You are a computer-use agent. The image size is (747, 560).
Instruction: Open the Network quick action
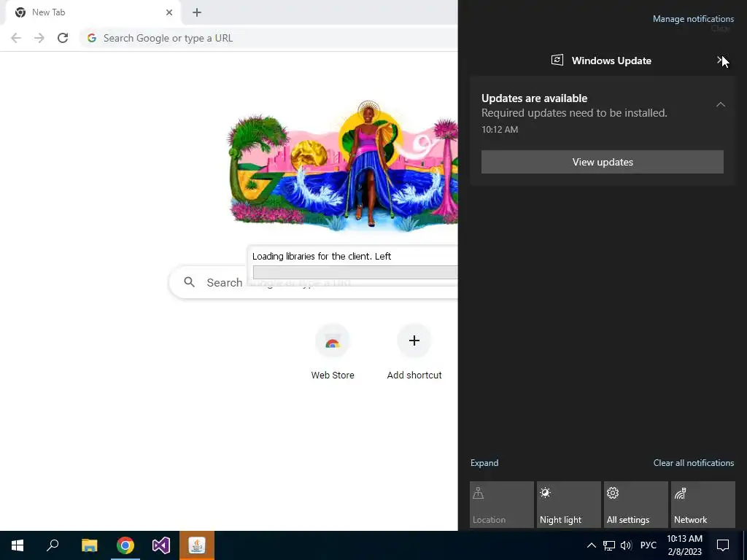pyautogui.click(x=703, y=505)
